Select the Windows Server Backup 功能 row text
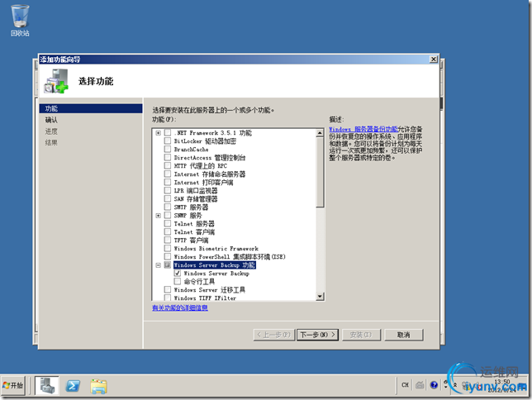532x400 pixels. pyautogui.click(x=215, y=264)
